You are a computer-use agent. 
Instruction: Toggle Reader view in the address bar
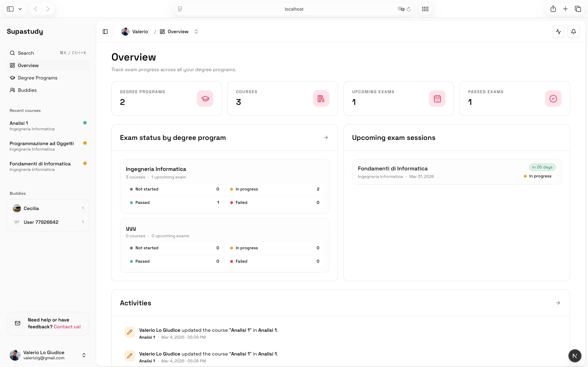coord(180,9)
